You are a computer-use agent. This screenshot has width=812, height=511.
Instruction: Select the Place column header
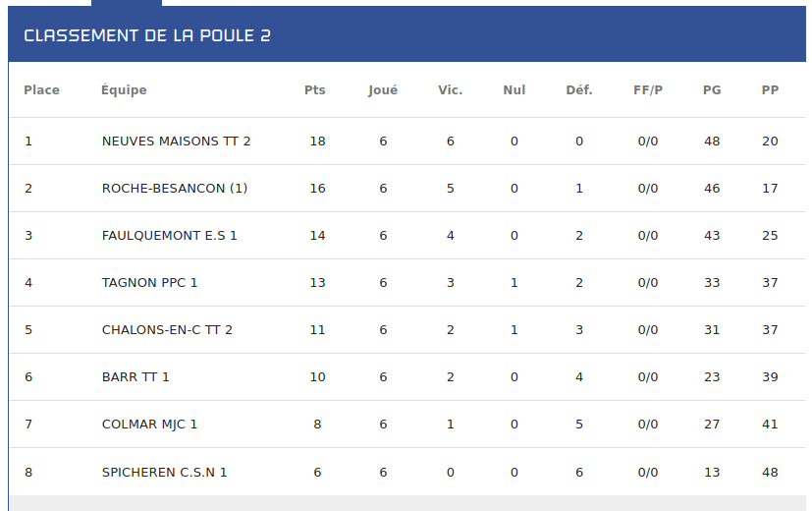[x=41, y=90]
